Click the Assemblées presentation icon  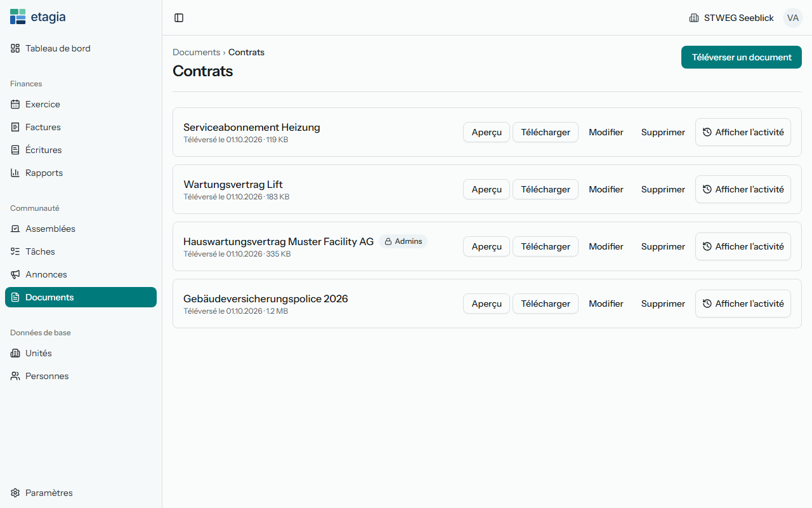[x=15, y=229]
